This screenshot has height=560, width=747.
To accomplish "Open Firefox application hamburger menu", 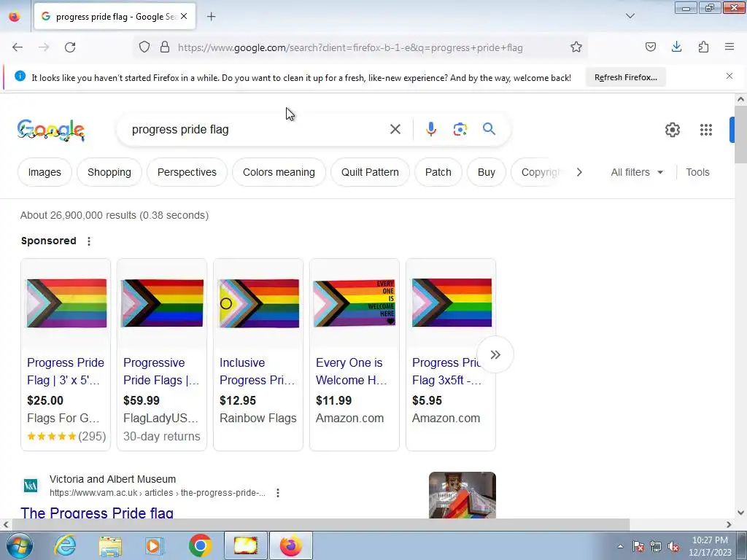I will point(729,47).
